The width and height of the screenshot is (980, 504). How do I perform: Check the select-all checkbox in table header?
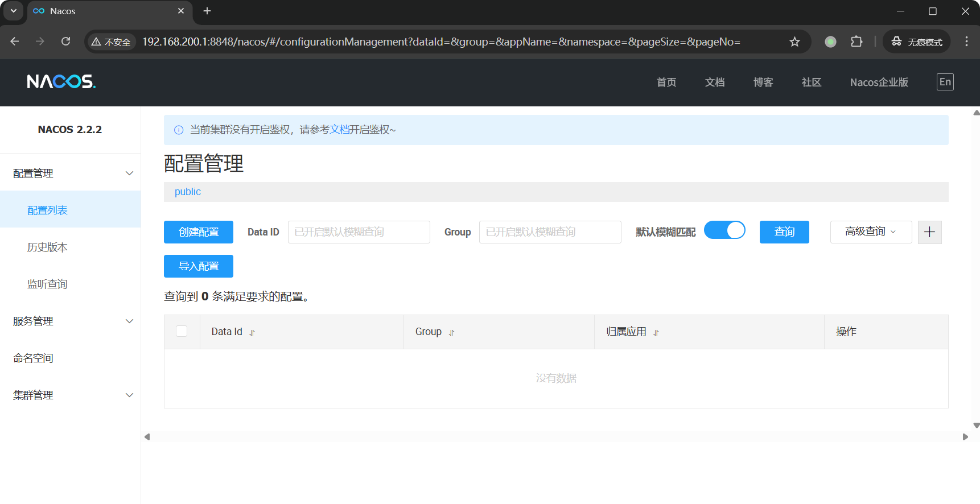pyautogui.click(x=182, y=331)
